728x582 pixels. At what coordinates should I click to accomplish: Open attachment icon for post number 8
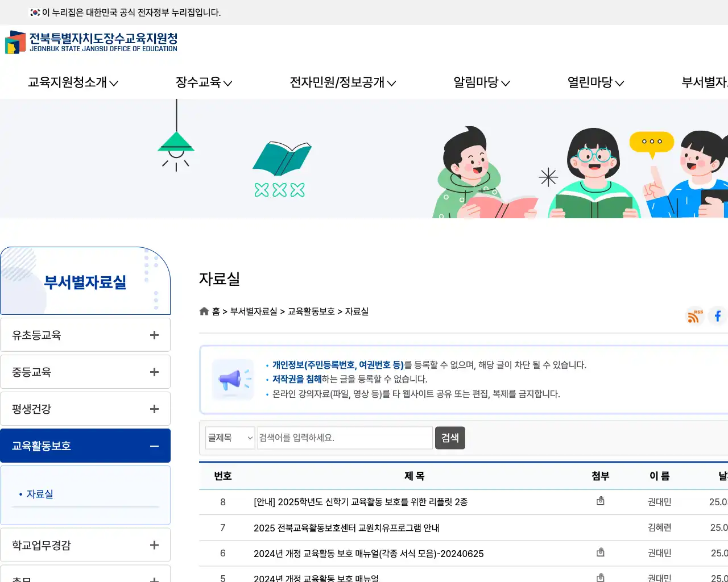600,501
